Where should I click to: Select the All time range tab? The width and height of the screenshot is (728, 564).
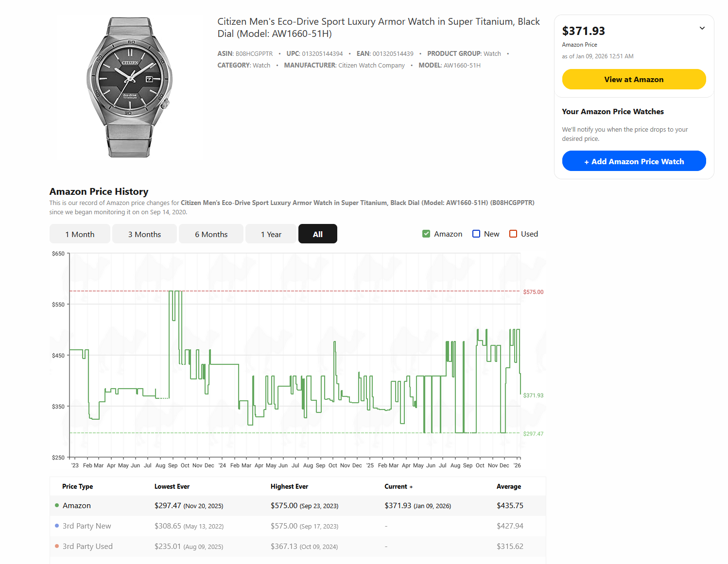click(317, 234)
